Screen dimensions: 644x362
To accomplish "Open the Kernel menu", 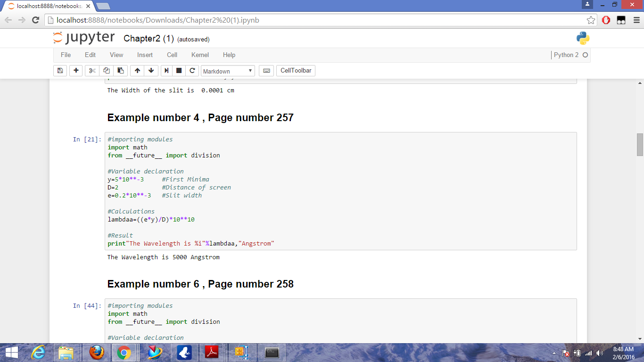I will tap(200, 55).
